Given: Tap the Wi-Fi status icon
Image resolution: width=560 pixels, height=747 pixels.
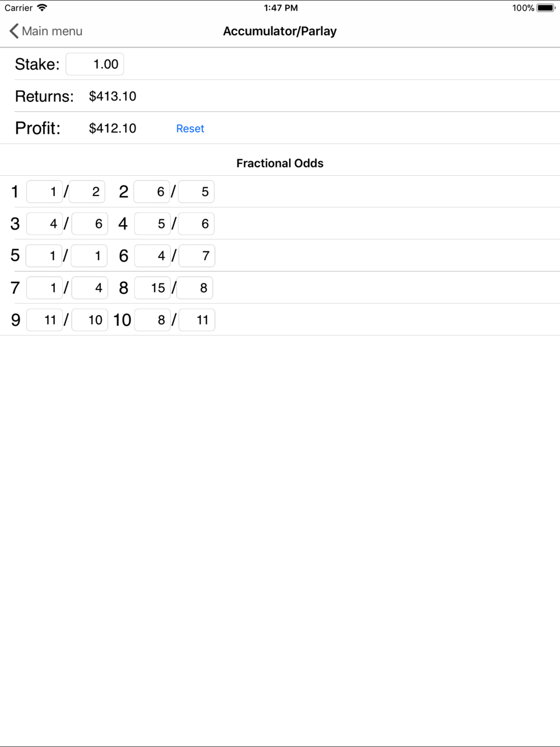Looking at the screenshot, I should [x=42, y=8].
